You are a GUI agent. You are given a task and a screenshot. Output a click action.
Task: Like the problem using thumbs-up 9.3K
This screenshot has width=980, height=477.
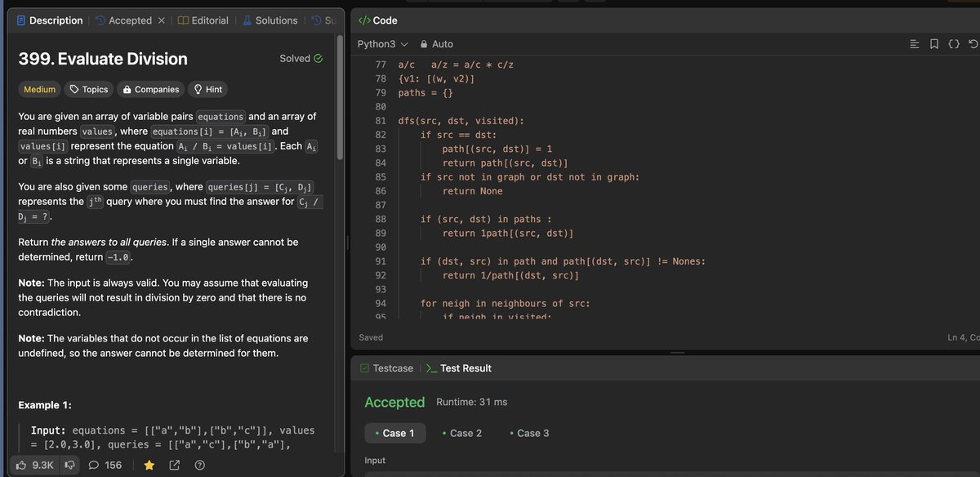(35, 466)
